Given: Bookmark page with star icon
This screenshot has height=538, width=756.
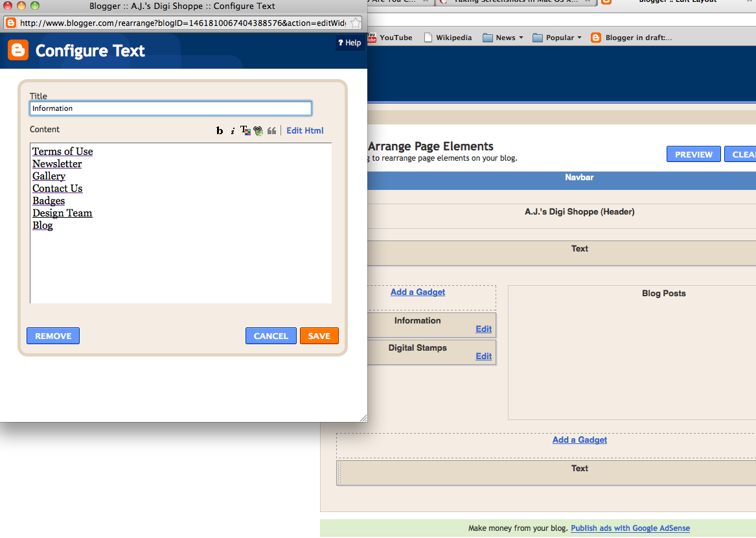Looking at the screenshot, I should point(356,23).
